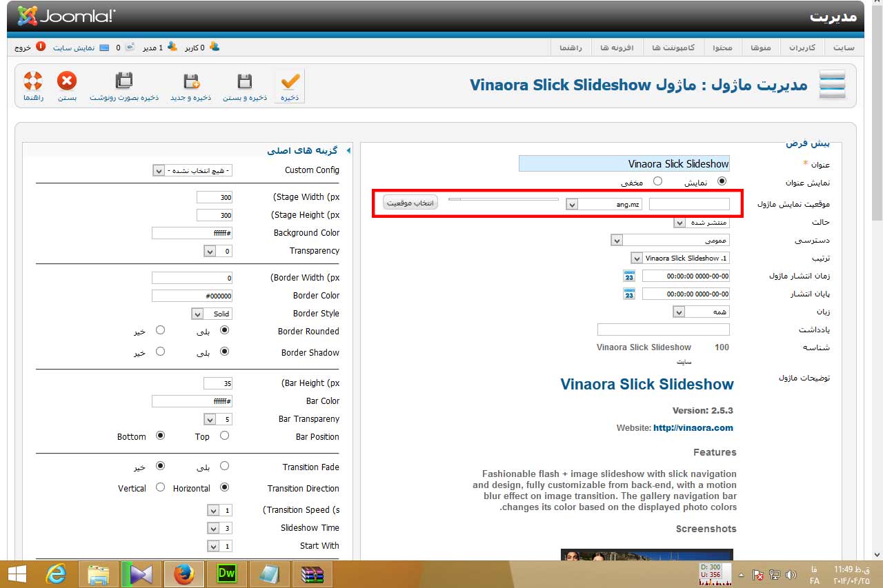Open the کاربران menu
The image size is (883, 588).
802,48
